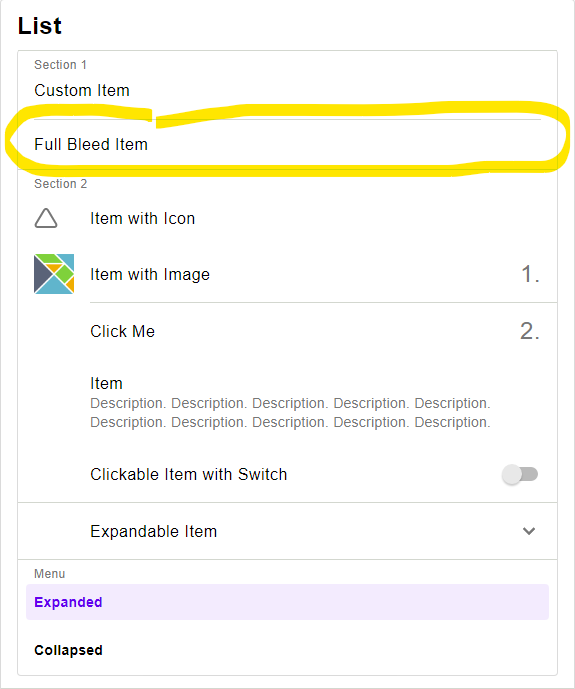The width and height of the screenshot is (575, 689).
Task: Click the Item with Image label
Action: (150, 274)
